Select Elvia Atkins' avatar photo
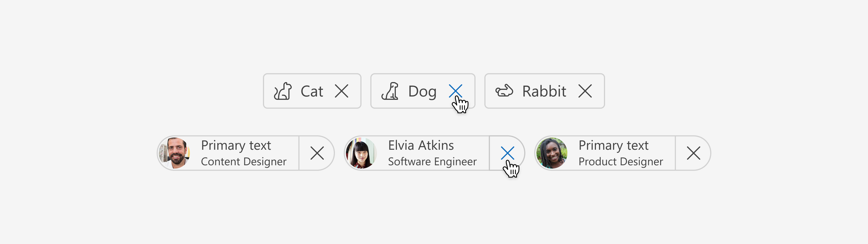The height and width of the screenshot is (244, 868). pos(361,153)
